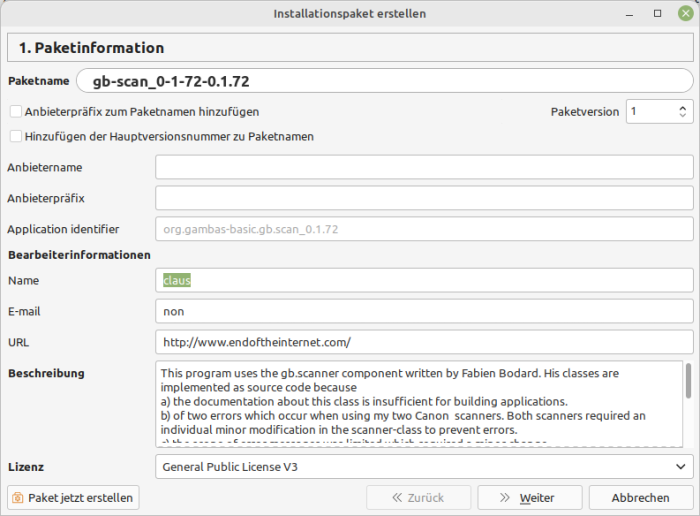Click into the Anbietername field
The image size is (700, 516).
pos(424,167)
